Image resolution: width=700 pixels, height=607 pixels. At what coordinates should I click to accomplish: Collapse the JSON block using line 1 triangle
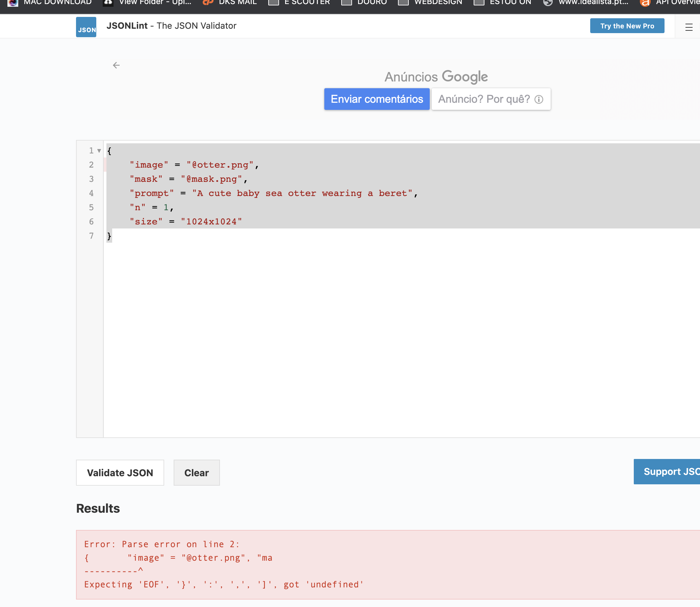click(x=99, y=150)
